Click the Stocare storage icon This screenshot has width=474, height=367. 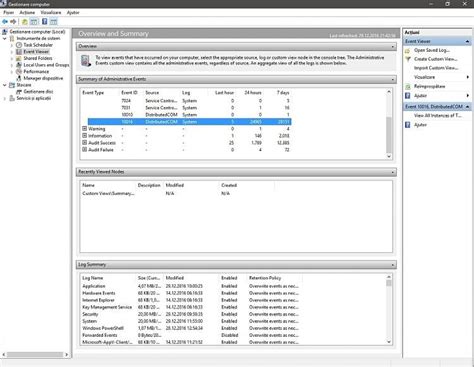(x=12, y=85)
